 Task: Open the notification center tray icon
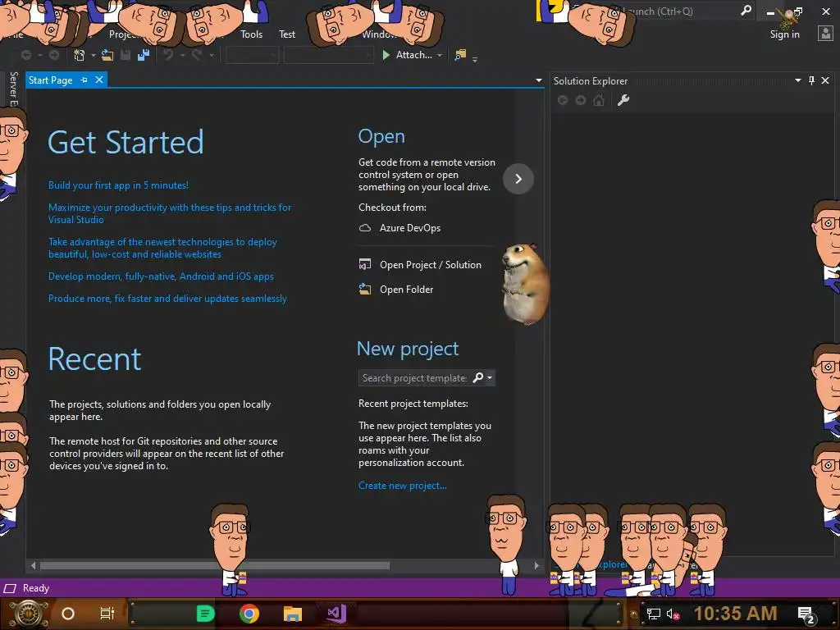pos(806,614)
